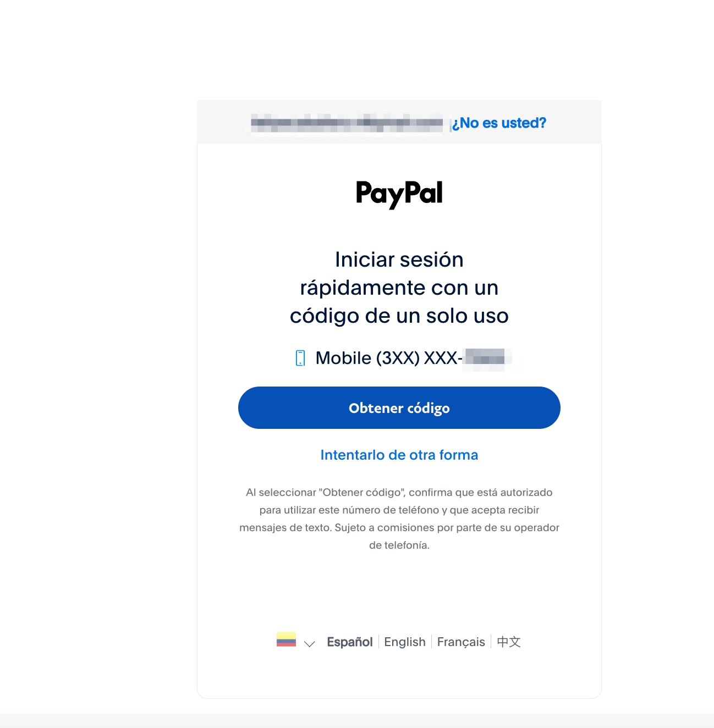The width and height of the screenshot is (714, 728).
Task: Click the "rápidamente con un" heading line
Action: point(399,288)
